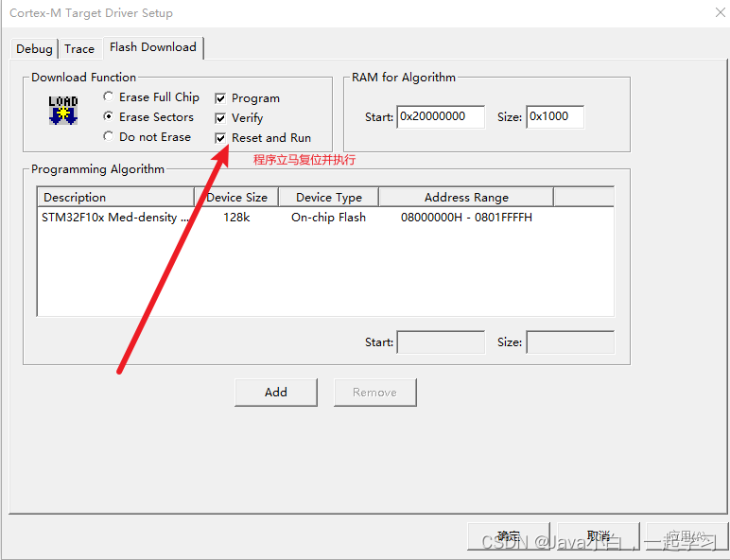Viewport: 730px width, 560px height.
Task: Click the Address Range column header
Action: (466, 197)
